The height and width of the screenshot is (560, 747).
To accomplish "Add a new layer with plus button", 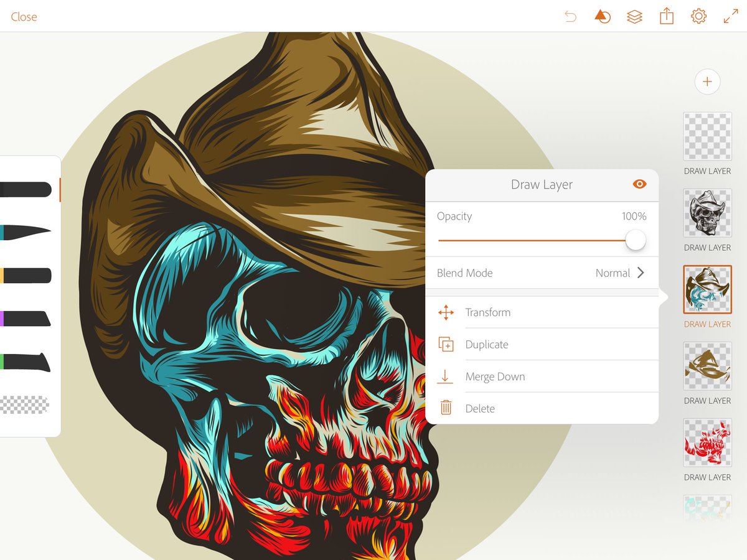I will coord(707,82).
